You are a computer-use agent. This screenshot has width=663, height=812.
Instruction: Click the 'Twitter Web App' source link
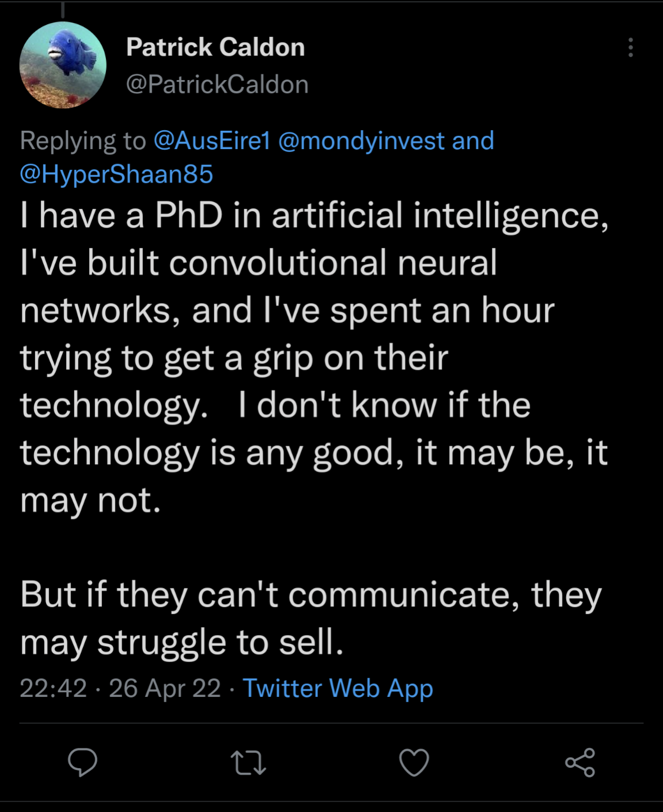(x=338, y=688)
